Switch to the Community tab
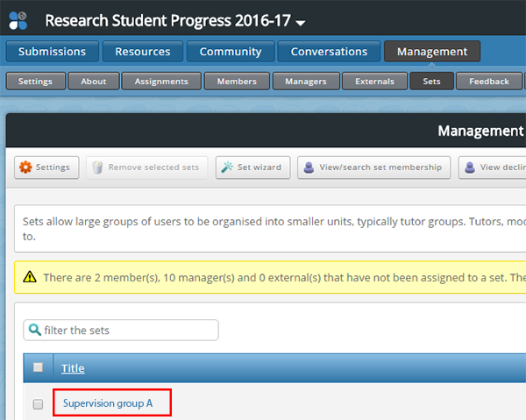Viewport: 526px width, 420px height. (231, 52)
